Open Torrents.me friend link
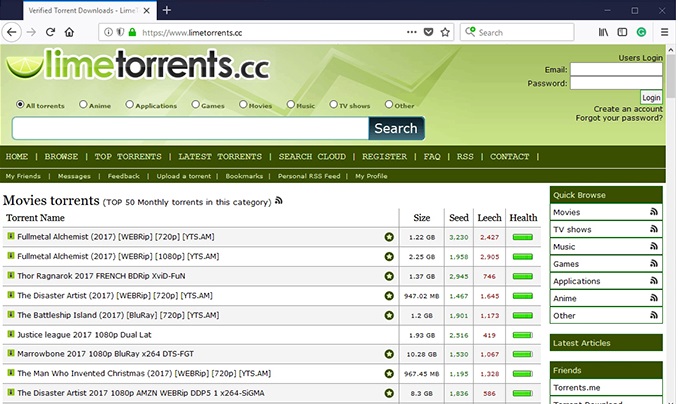This screenshot has height=404, width=678. pos(576,388)
